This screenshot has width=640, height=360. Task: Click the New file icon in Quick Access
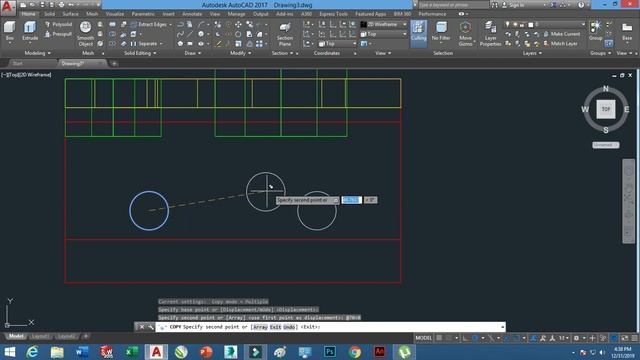pos(23,5)
